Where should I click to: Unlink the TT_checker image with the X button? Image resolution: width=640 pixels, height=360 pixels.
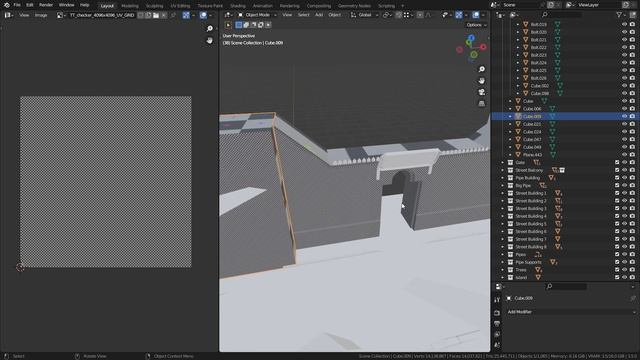(164, 15)
